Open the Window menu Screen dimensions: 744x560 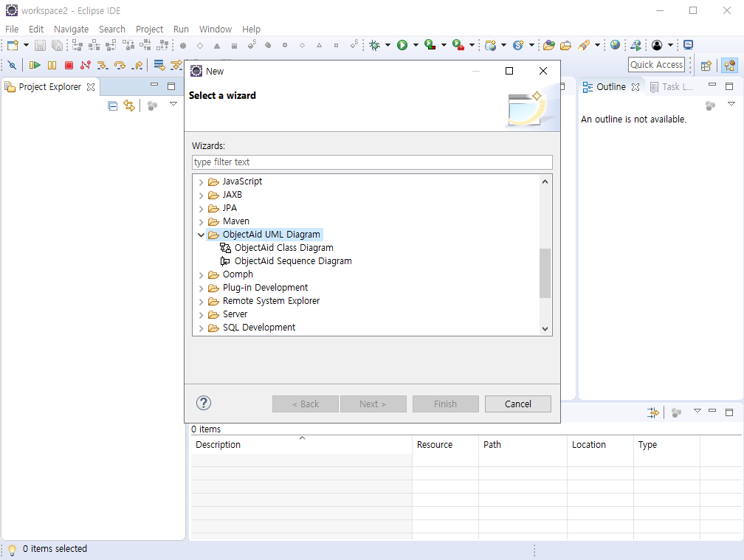(216, 30)
